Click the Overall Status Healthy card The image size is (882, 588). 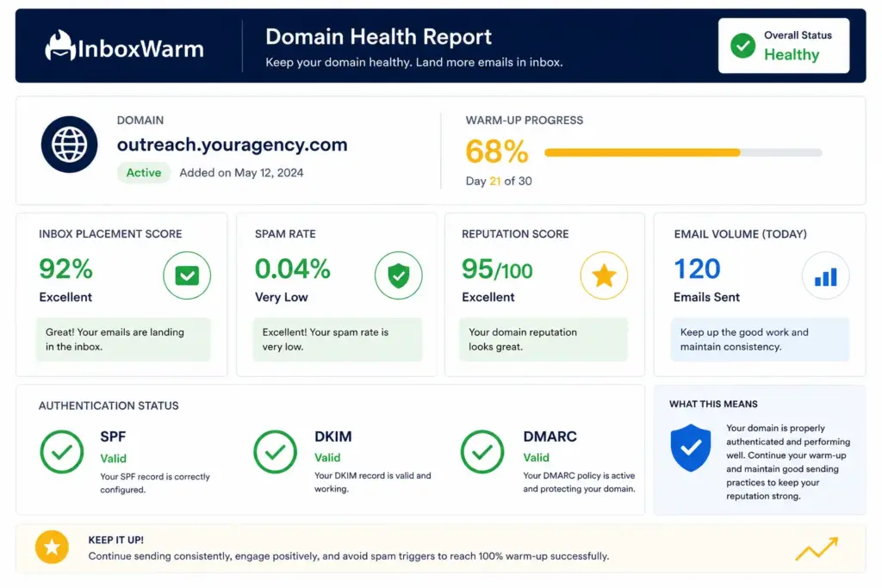[x=784, y=46]
